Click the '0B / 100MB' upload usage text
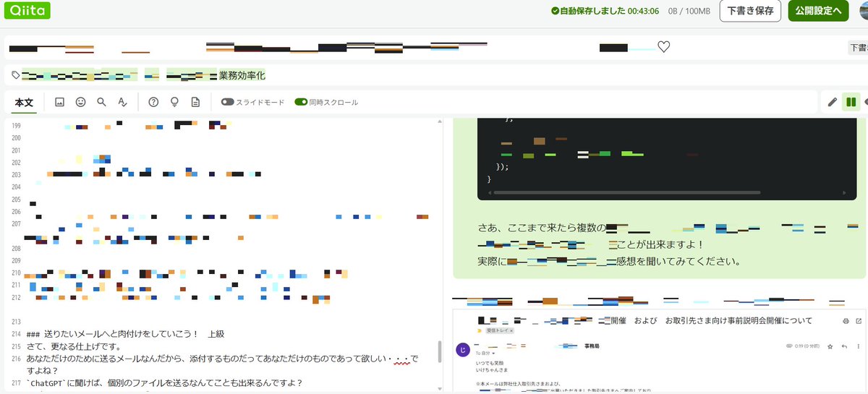Viewport: 868px width, 394px height. click(x=690, y=11)
